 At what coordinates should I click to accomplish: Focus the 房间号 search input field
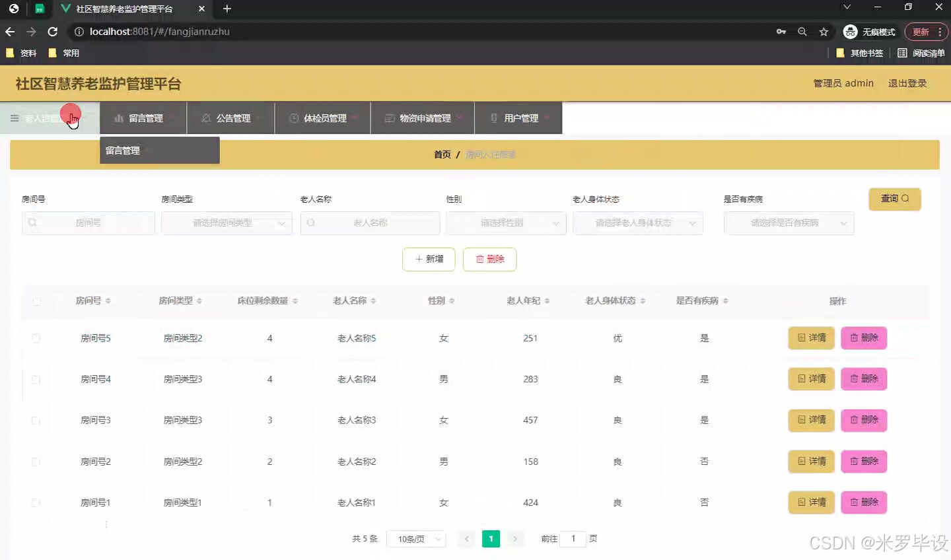tap(88, 223)
